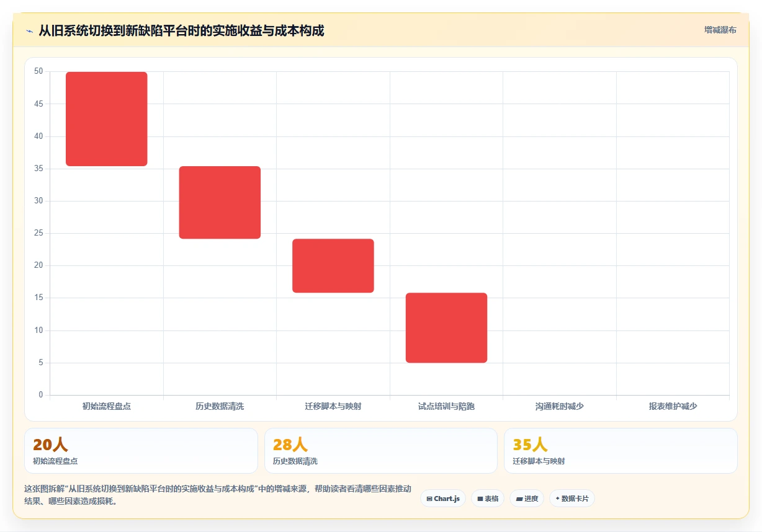
Task: Click the y-axis value 25
Action: click(38, 233)
